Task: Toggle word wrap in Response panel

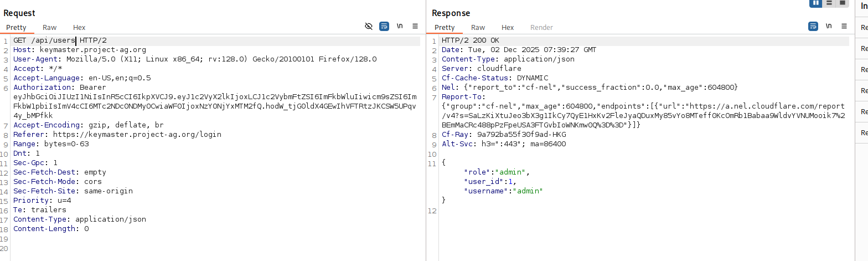Action: click(x=813, y=26)
